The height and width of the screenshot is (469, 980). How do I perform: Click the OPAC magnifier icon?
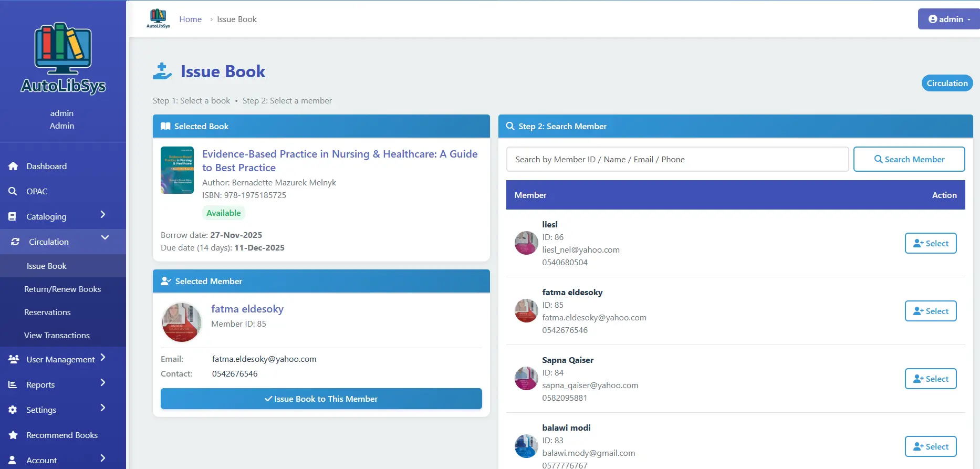13,191
